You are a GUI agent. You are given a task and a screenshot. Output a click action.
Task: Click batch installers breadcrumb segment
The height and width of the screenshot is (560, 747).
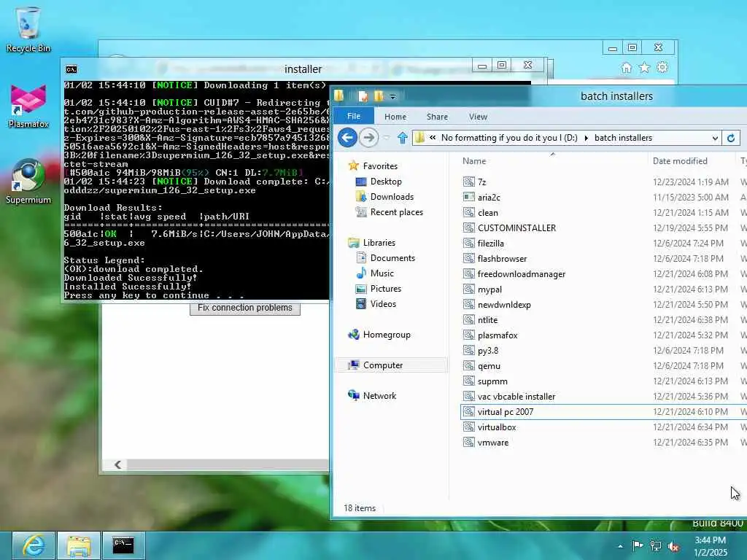coord(623,138)
